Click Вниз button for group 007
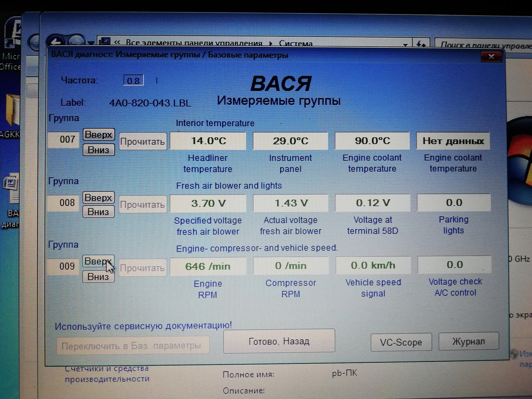This screenshot has height=399, width=532. click(98, 150)
